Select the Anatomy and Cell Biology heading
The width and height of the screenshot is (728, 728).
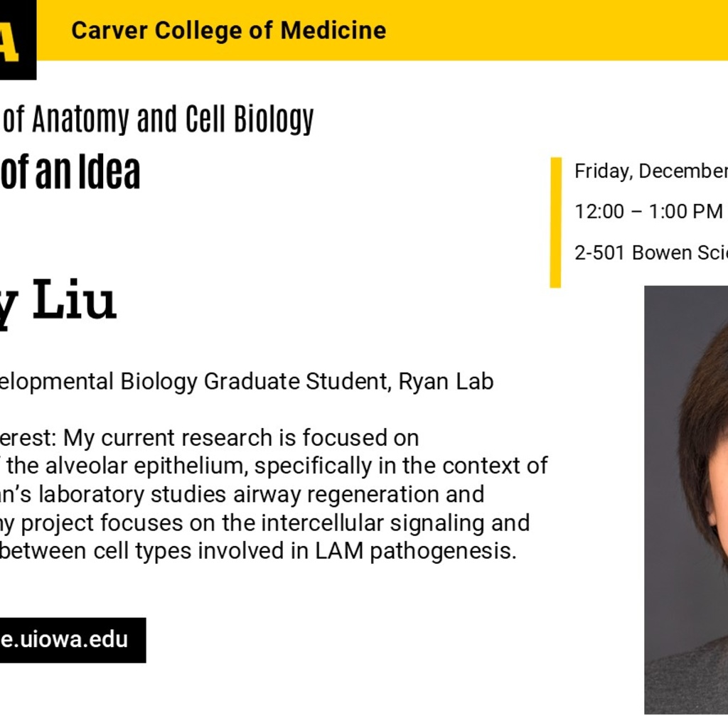[158, 119]
